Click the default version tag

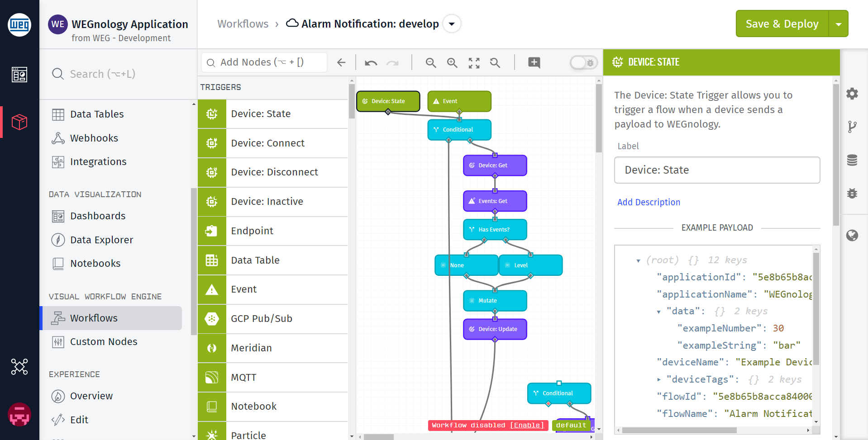571,426
